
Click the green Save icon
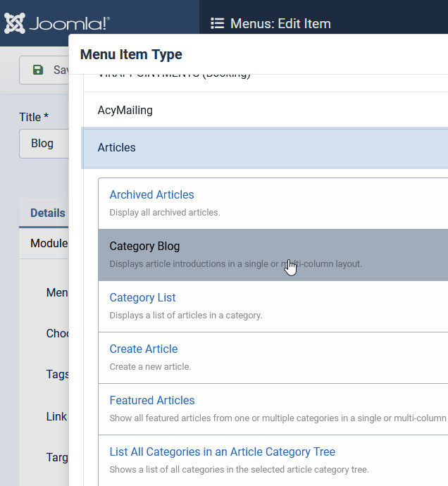tap(38, 70)
